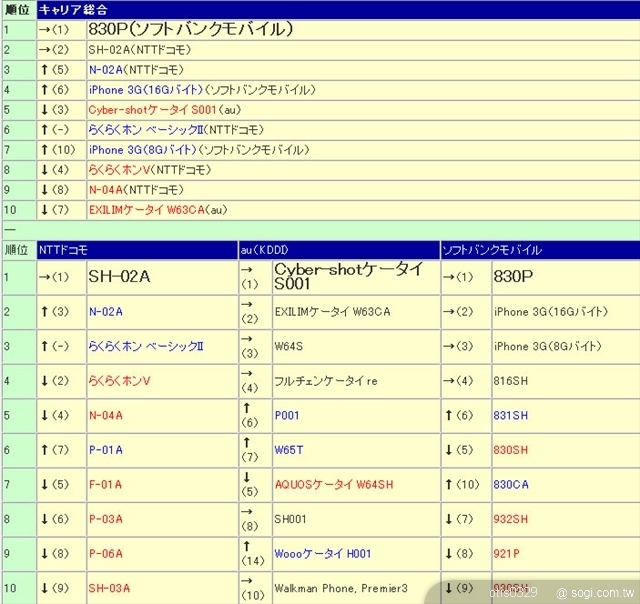Image resolution: width=640 pixels, height=604 pixels.
Task: Select AQUOSケータイ W64SH in au column
Action: (x=334, y=485)
